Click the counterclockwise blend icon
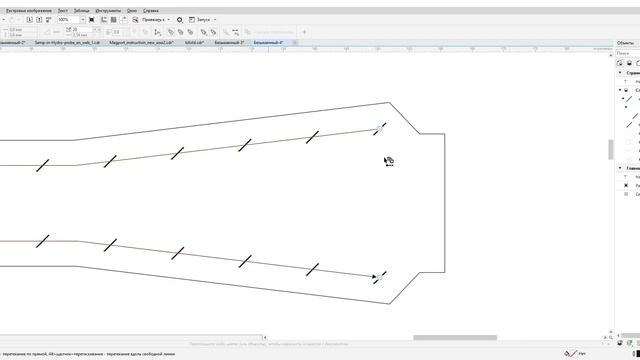This screenshot has height=360, width=640. pyautogui.click(x=190, y=32)
